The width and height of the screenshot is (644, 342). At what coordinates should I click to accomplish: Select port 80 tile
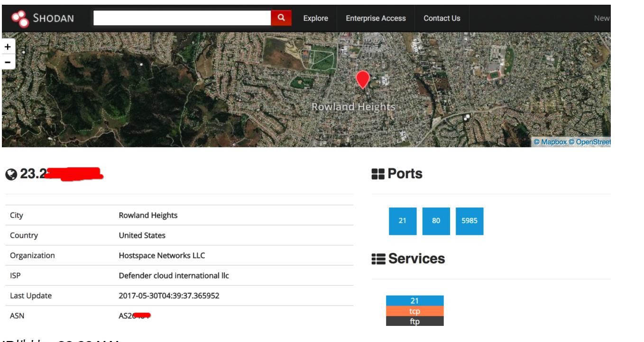click(436, 221)
